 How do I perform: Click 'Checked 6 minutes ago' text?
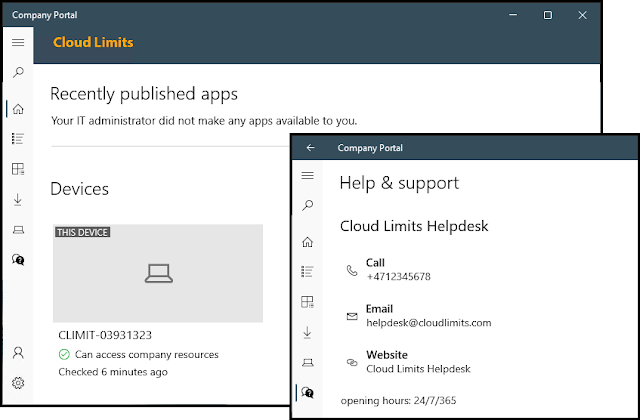point(113,372)
